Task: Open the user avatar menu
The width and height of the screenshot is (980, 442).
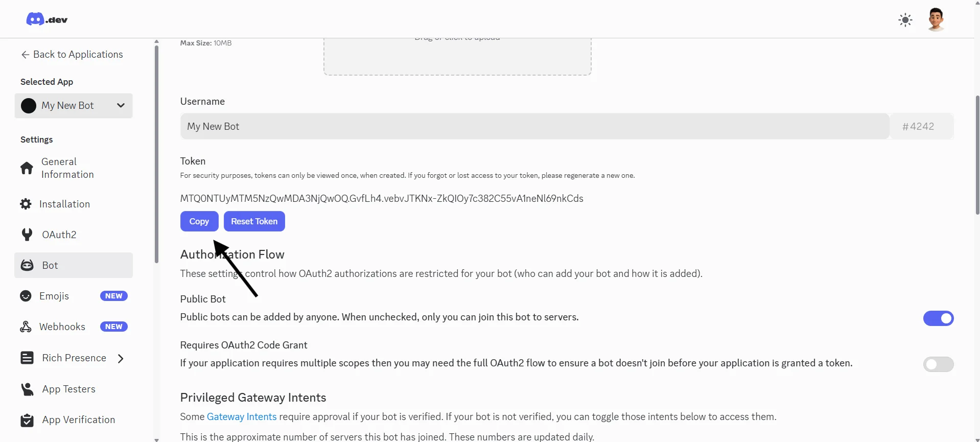Action: point(936,20)
